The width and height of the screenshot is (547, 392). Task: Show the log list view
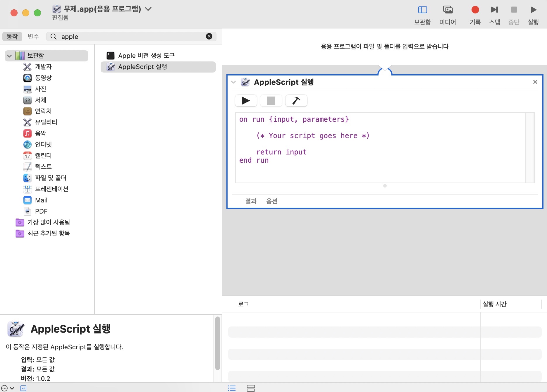pyautogui.click(x=232, y=388)
